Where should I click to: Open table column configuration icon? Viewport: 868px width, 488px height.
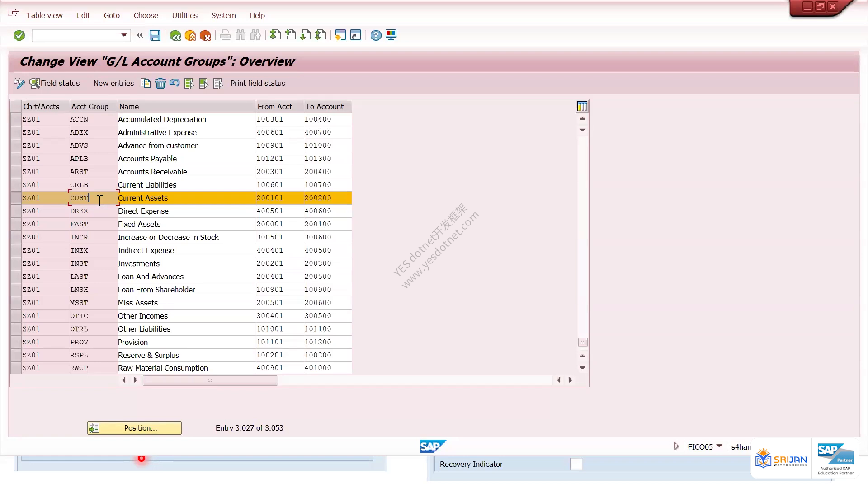pyautogui.click(x=582, y=107)
